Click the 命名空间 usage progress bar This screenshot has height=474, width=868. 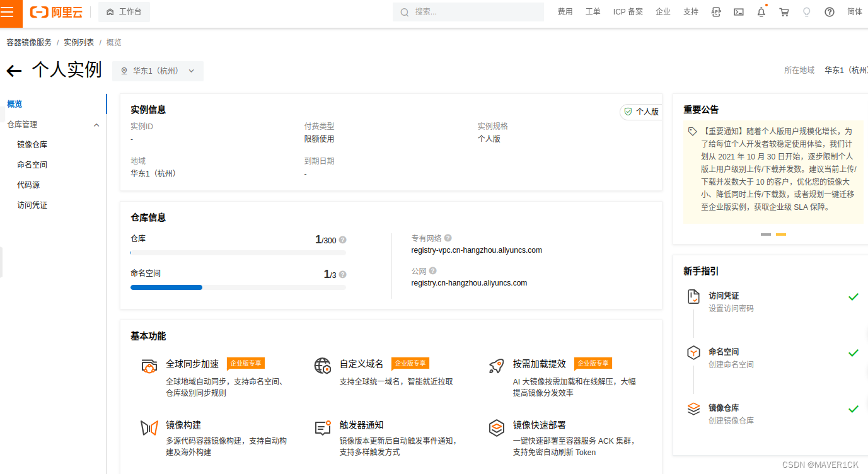[238, 287]
